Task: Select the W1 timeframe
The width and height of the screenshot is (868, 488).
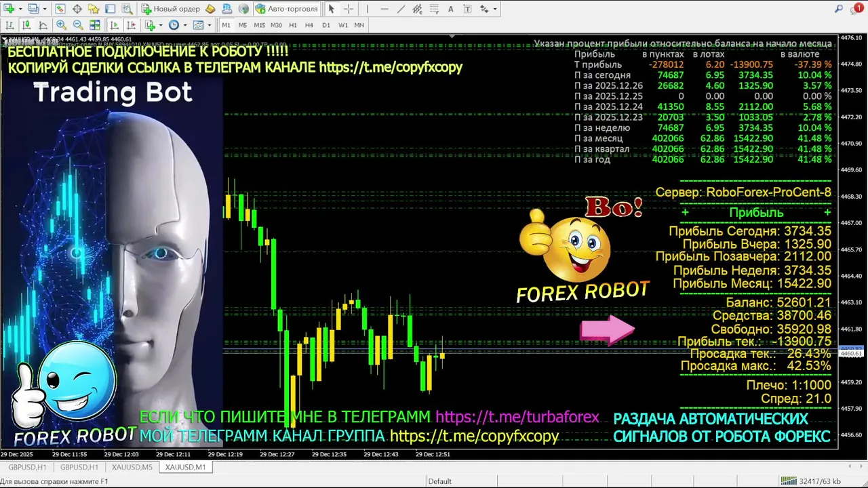Action: tap(343, 25)
